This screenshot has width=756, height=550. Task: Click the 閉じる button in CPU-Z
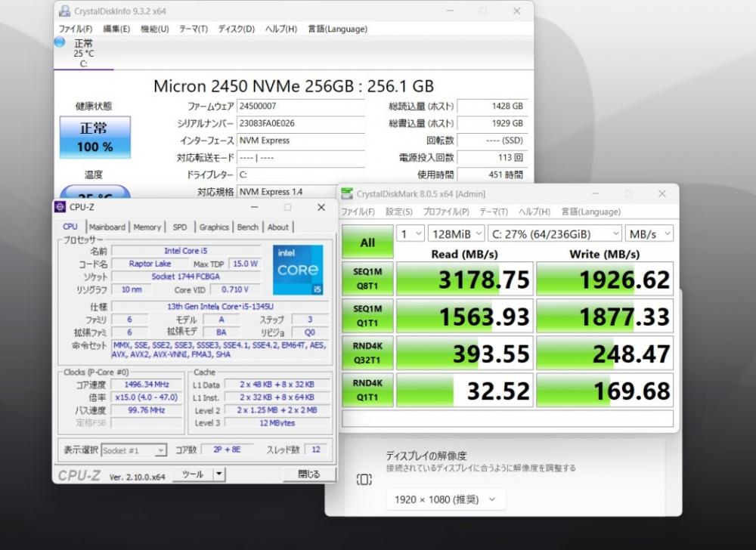point(308,474)
